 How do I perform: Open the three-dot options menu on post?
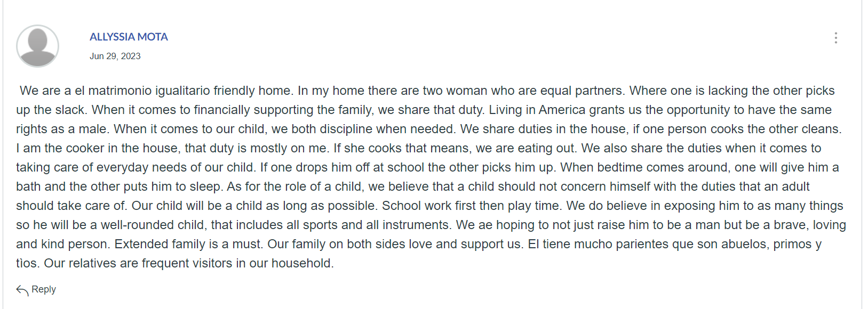835,38
